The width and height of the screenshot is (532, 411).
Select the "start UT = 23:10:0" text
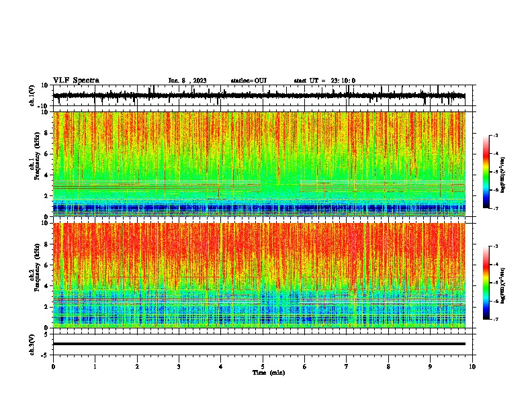324,81
